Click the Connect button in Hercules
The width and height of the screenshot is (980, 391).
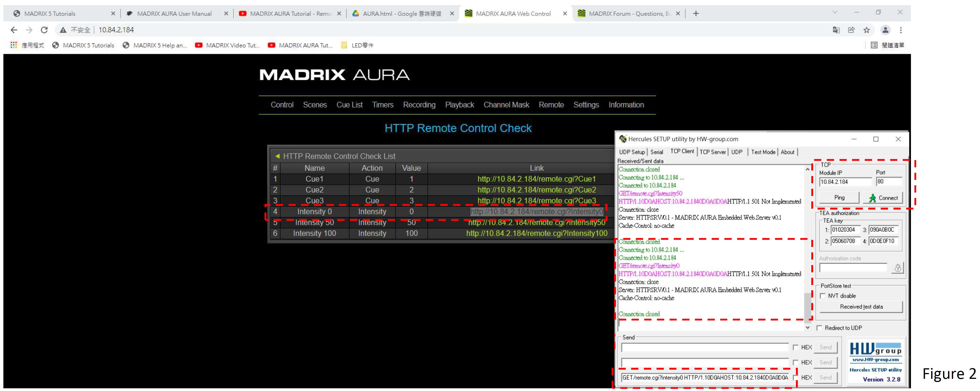point(883,198)
